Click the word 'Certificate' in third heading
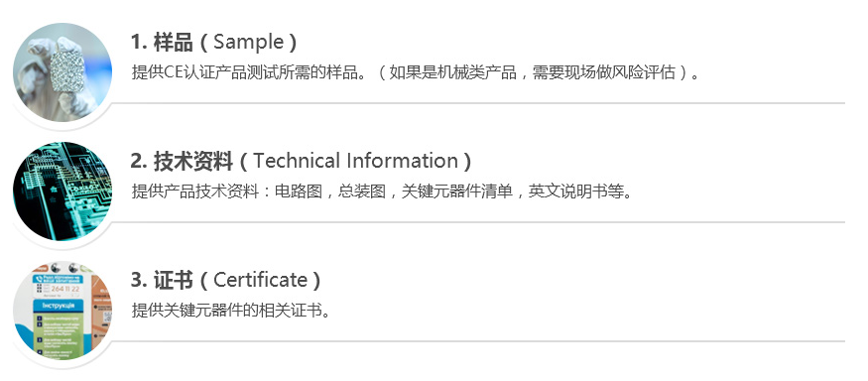 coord(260,280)
